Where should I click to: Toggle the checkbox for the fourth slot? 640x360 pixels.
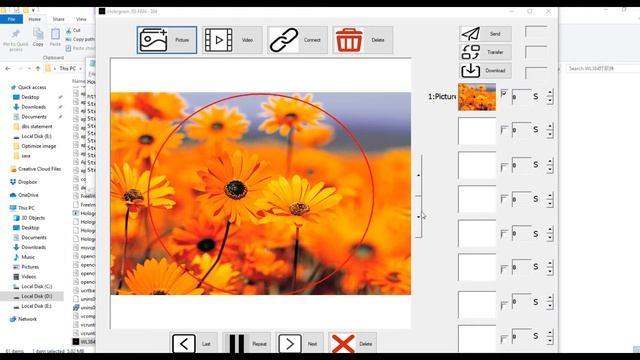[x=504, y=199]
